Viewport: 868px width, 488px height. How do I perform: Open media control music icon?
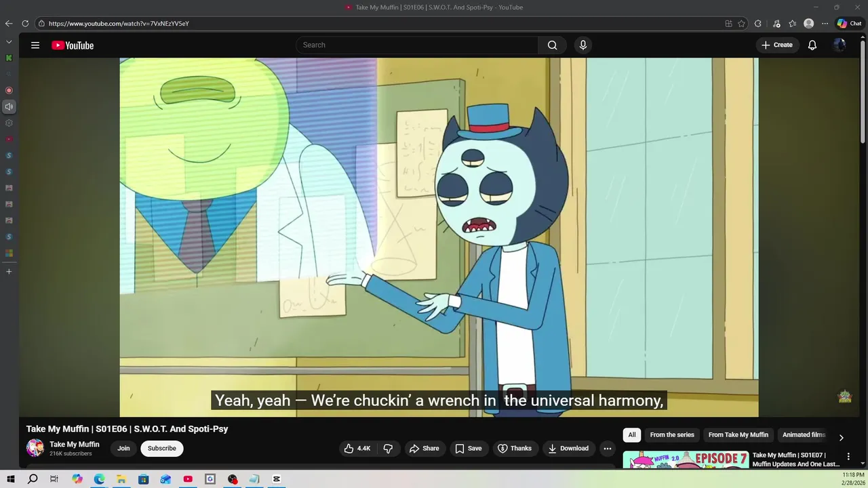776,24
